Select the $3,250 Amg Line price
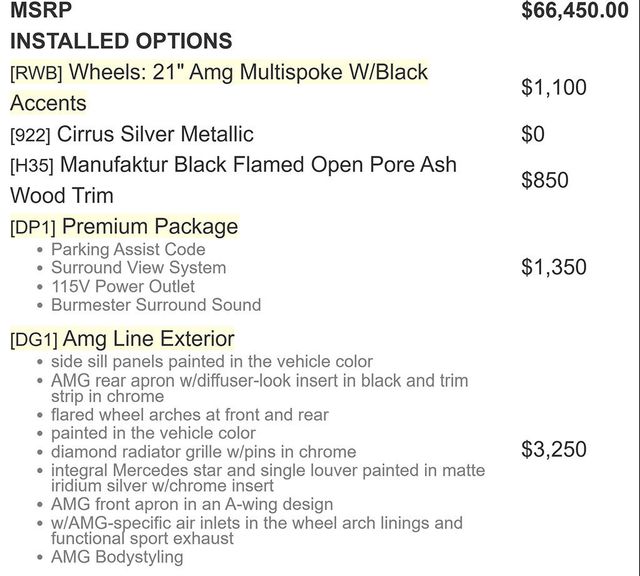Image resolution: width=640 pixels, height=576 pixels. click(x=554, y=449)
